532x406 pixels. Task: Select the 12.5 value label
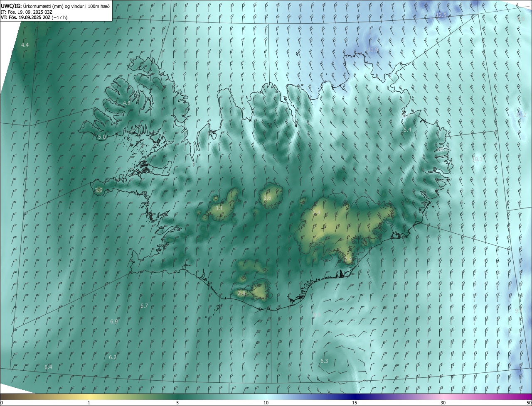click(441, 15)
